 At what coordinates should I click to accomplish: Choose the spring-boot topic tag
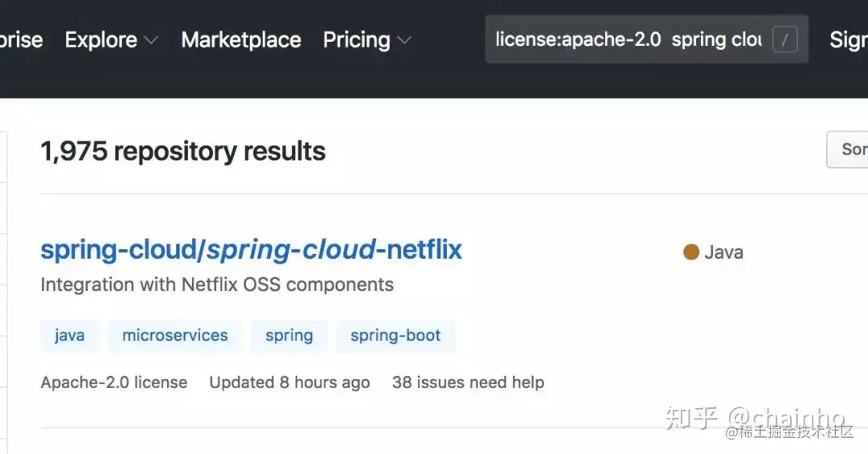(x=395, y=336)
